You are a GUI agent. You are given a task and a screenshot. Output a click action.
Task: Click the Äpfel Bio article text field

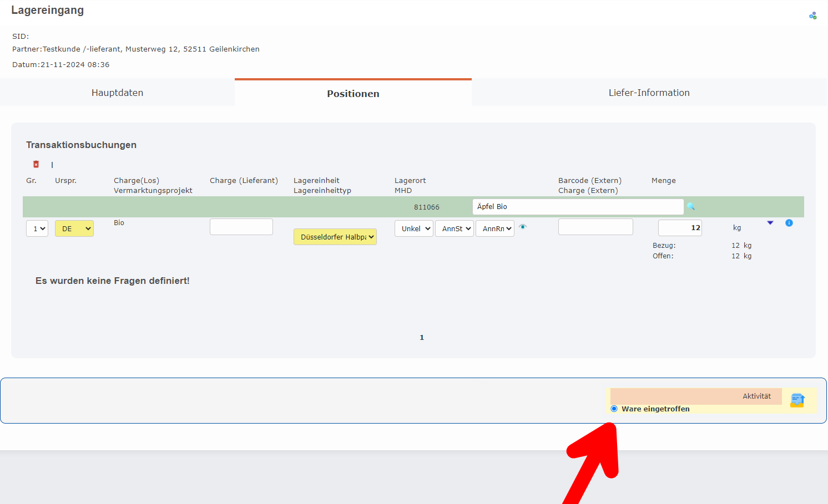578,207
